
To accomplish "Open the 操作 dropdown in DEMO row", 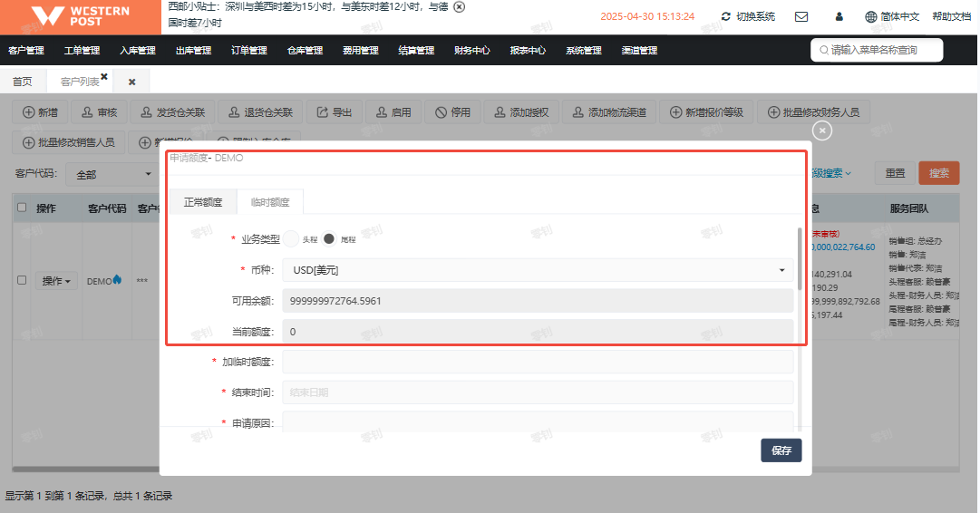I will [55, 281].
